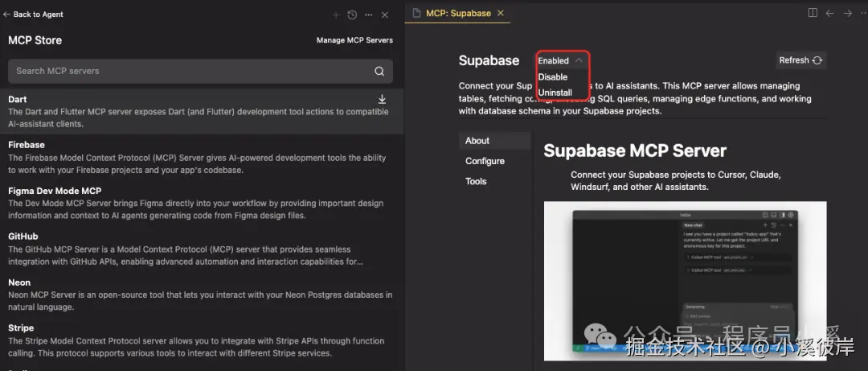Select the Dart MCP server entry

[202, 111]
